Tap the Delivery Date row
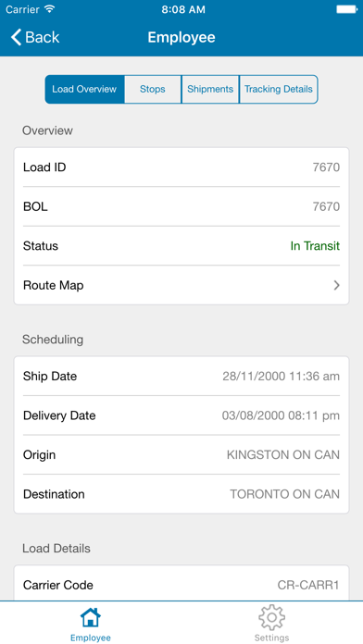Screen dimensions: 363x644 [x=181, y=415]
